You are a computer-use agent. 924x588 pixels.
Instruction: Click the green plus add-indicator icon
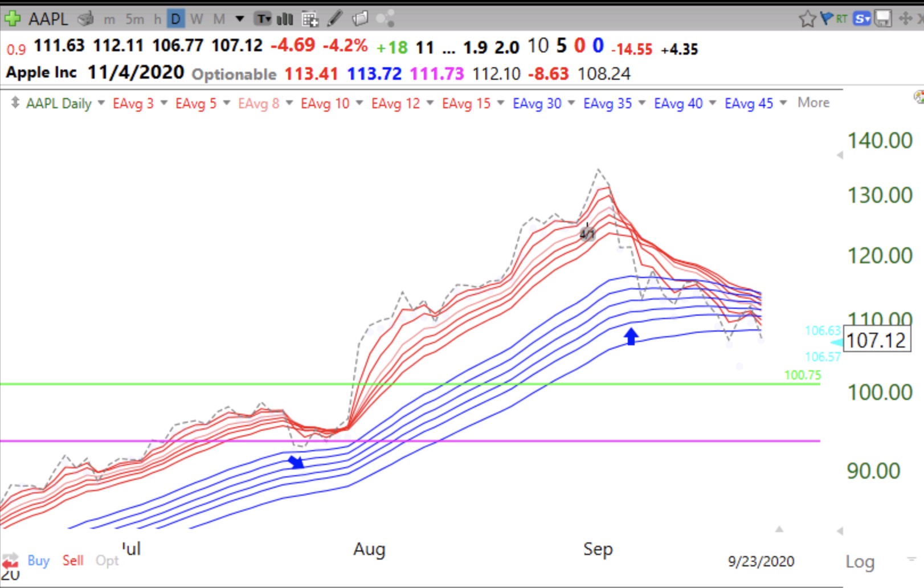[x=12, y=19]
